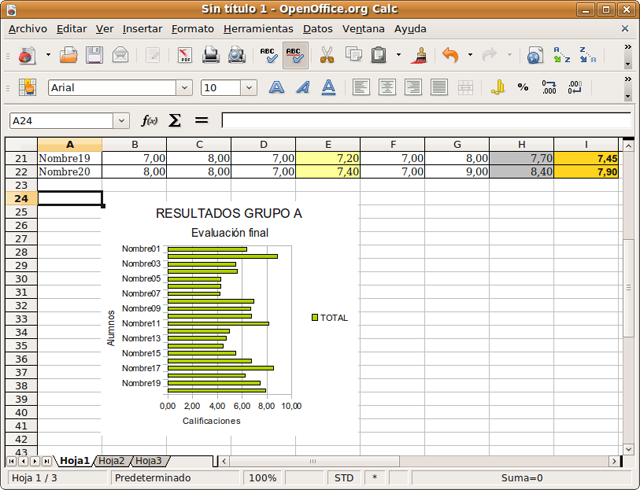The height and width of the screenshot is (490, 640).
Task: Click the Print file directly icon
Action: pos(209,55)
